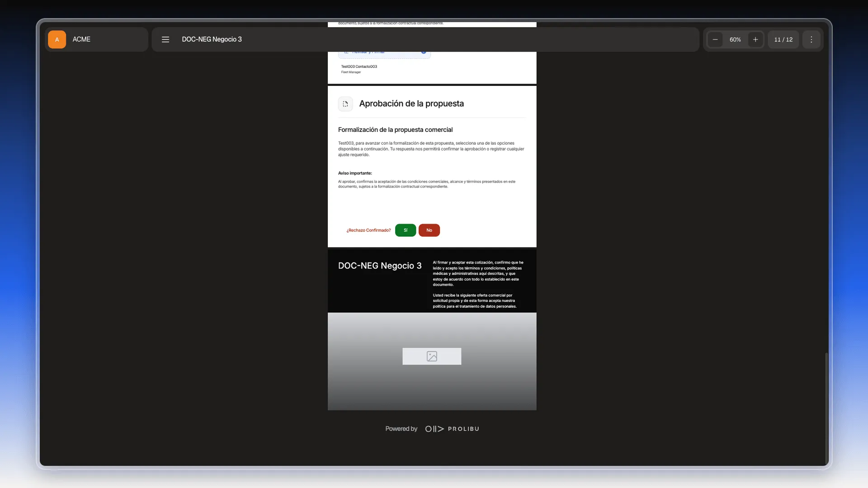Viewport: 868px width, 488px height.
Task: Open the 11 / 12 page indicator
Action: pyautogui.click(x=783, y=39)
